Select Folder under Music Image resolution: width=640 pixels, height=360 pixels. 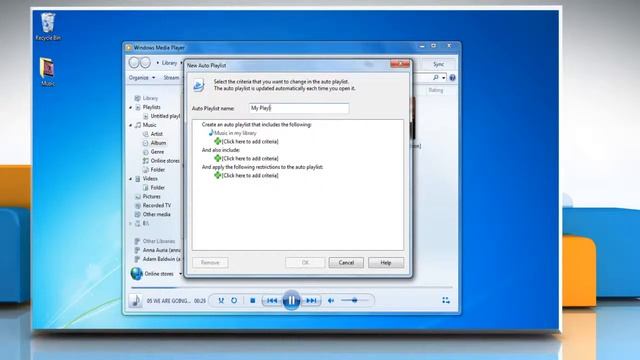[x=158, y=169]
